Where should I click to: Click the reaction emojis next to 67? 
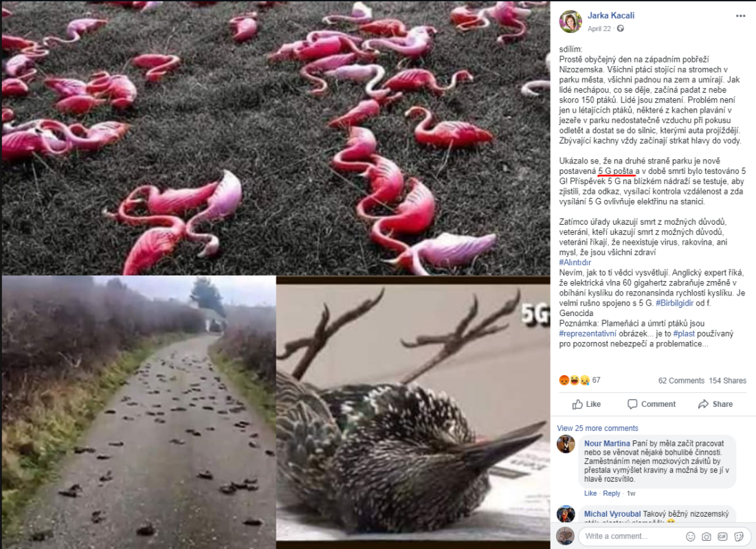(575, 380)
